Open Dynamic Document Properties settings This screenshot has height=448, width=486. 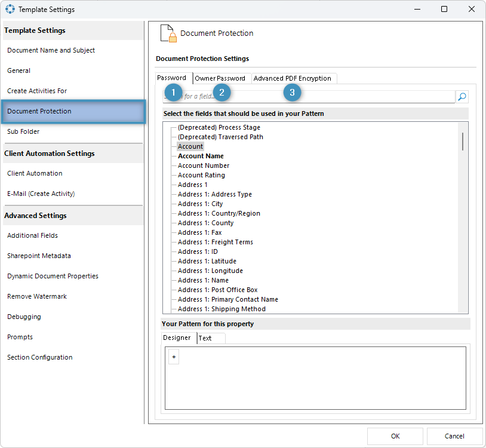coord(53,276)
